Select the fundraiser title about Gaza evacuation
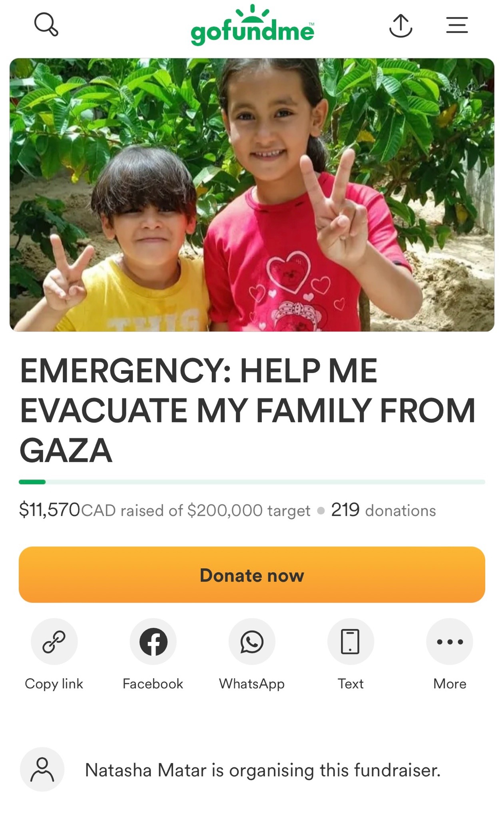Viewport: 504px width, 819px height. (248, 410)
